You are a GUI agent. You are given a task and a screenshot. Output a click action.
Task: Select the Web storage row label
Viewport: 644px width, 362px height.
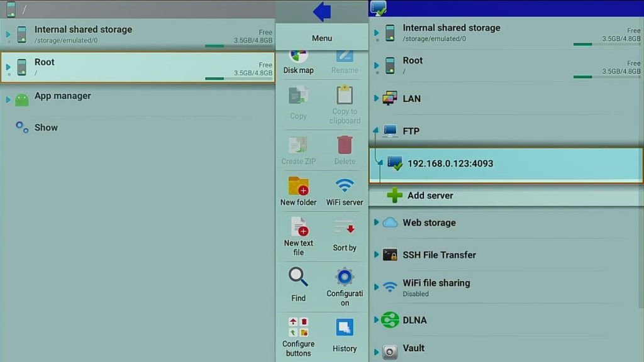pyautogui.click(x=429, y=222)
